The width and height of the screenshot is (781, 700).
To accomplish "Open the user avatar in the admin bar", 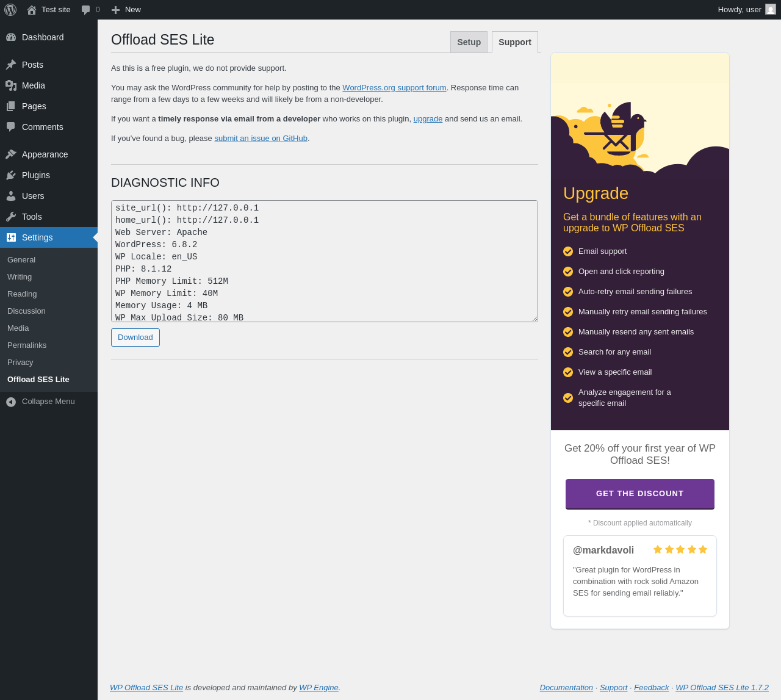I will [x=771, y=9].
